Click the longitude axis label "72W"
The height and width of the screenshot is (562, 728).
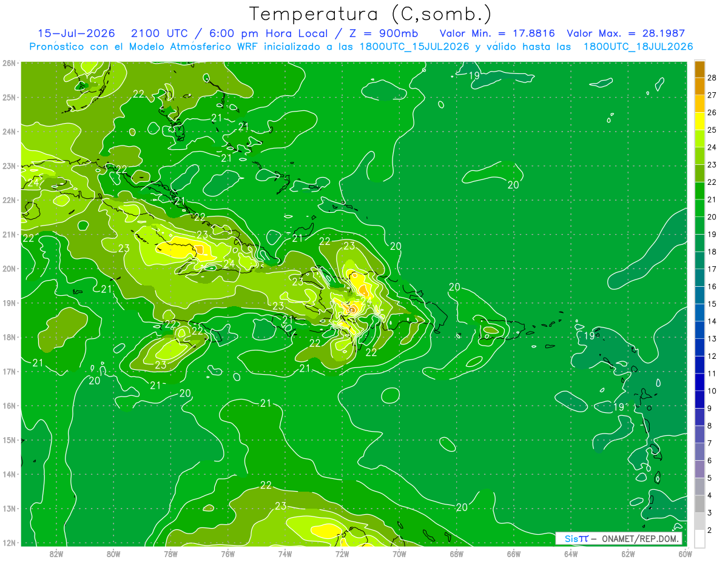tap(342, 554)
